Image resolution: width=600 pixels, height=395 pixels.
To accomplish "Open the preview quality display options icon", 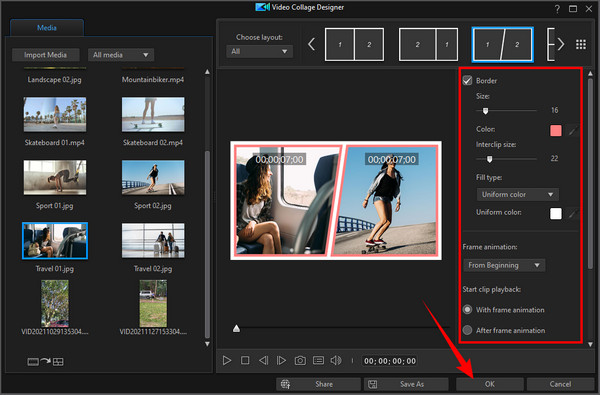I will (318, 361).
